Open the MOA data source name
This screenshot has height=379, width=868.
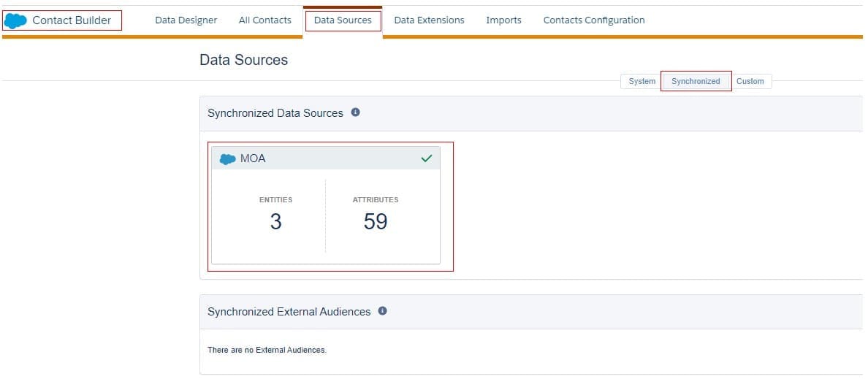[253, 158]
